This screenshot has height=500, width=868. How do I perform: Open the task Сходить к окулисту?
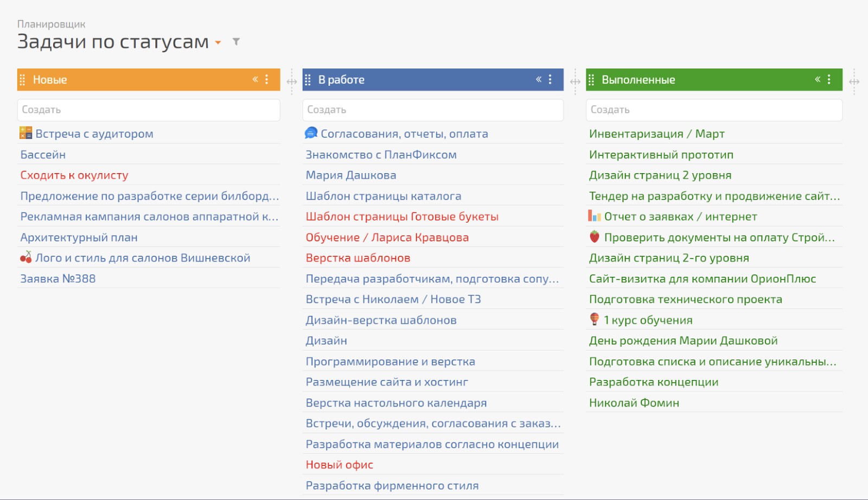pyautogui.click(x=74, y=175)
